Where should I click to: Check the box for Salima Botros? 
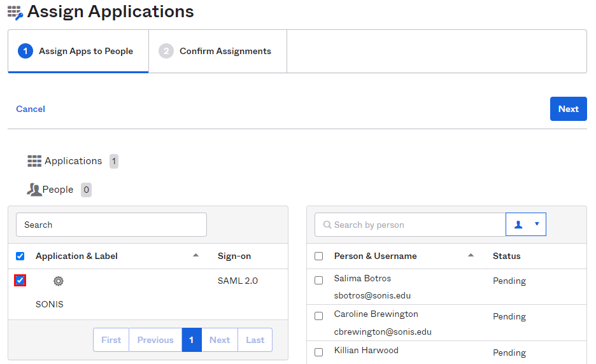319,280
